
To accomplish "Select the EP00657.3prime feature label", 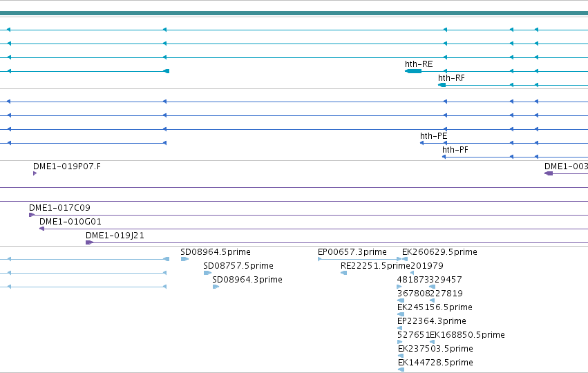I will (x=352, y=252).
